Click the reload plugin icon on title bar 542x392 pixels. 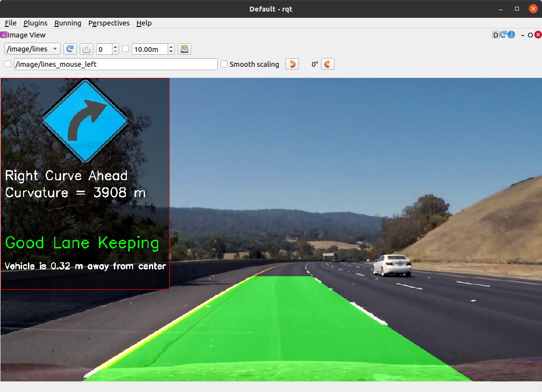(x=503, y=35)
